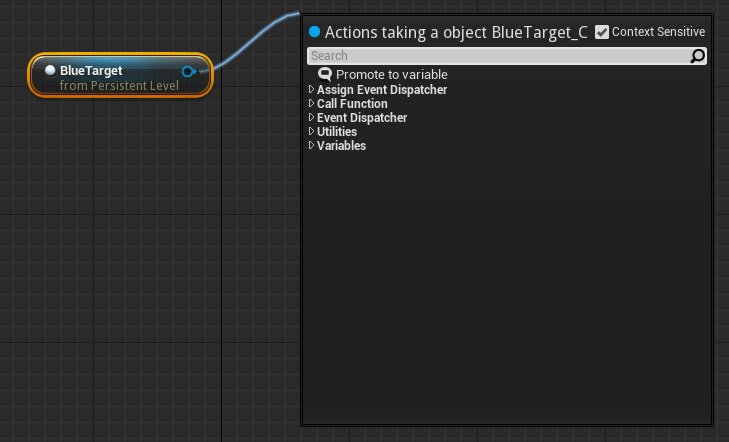
Task: Click the Context Sensitive label text
Action: [x=658, y=32]
